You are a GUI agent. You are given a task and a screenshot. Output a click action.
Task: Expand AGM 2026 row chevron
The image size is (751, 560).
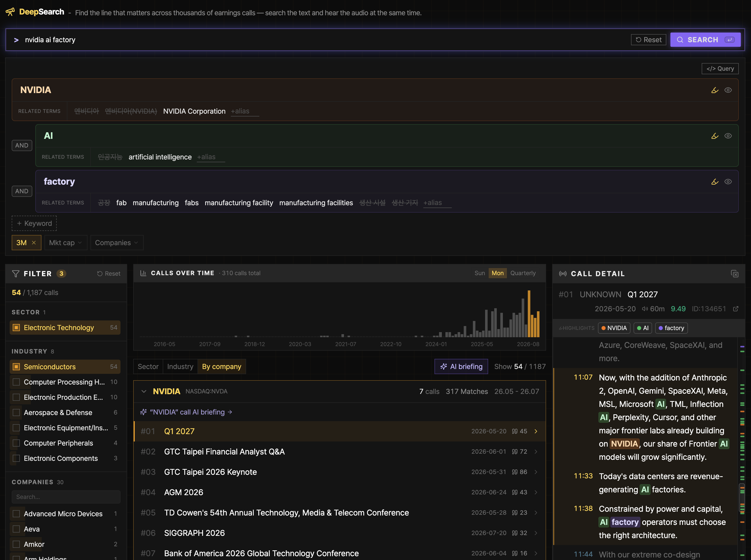coord(536,493)
